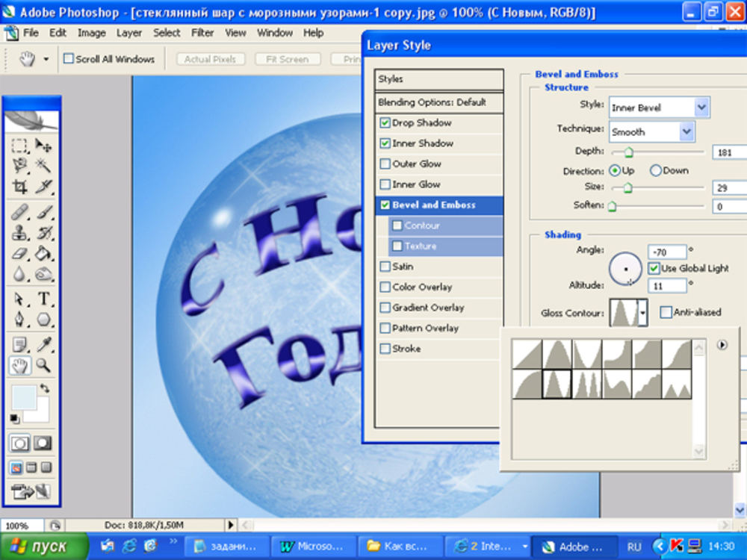Select the Healing Brush tool
The image size is (747, 560).
coord(19,212)
